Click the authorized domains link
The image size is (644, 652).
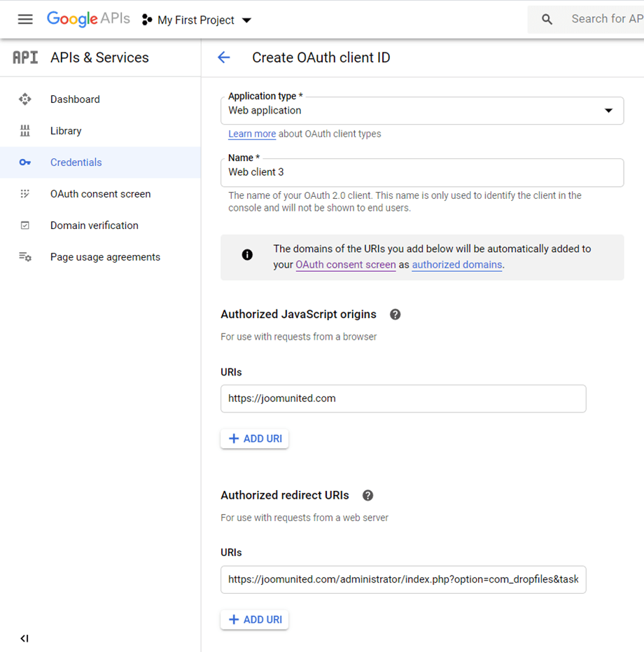coord(456,265)
